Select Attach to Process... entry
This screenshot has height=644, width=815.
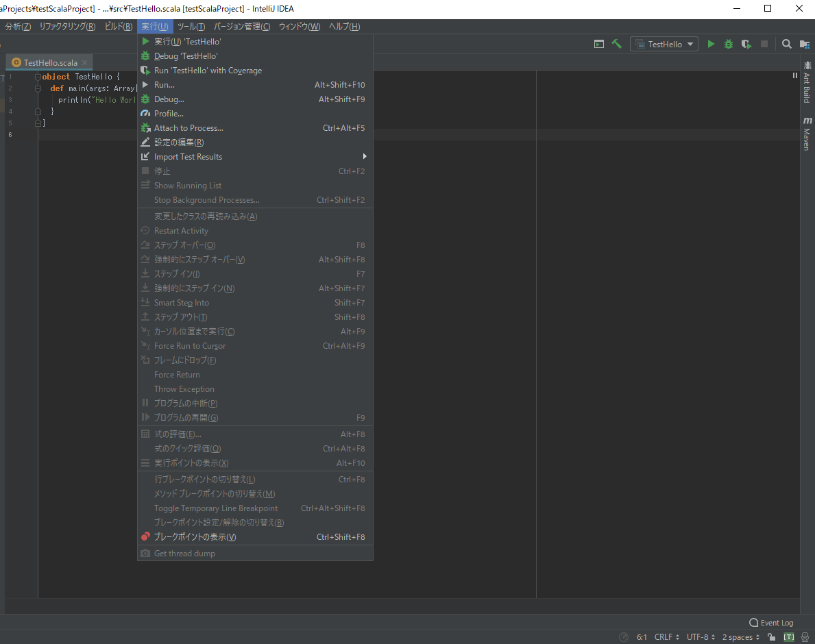pos(255,127)
